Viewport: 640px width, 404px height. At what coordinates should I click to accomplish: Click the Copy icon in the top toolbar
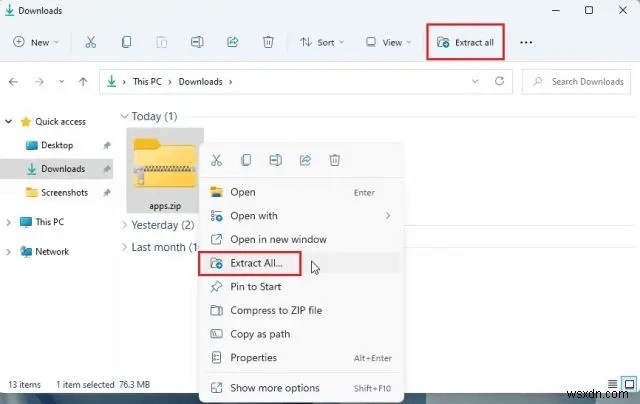click(126, 42)
